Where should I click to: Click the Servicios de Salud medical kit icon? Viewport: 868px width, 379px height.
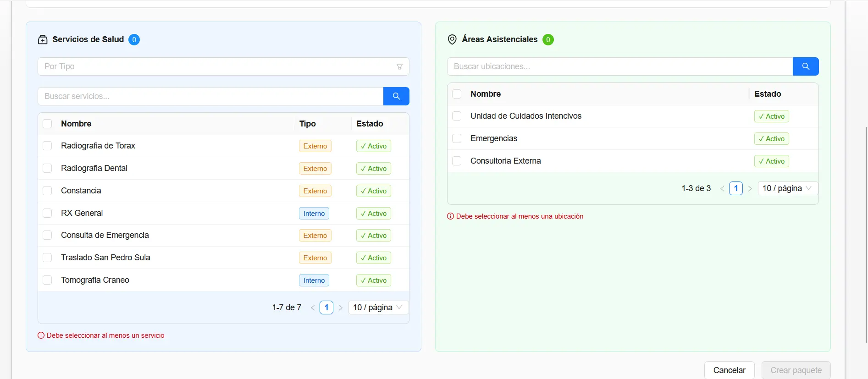coord(43,40)
